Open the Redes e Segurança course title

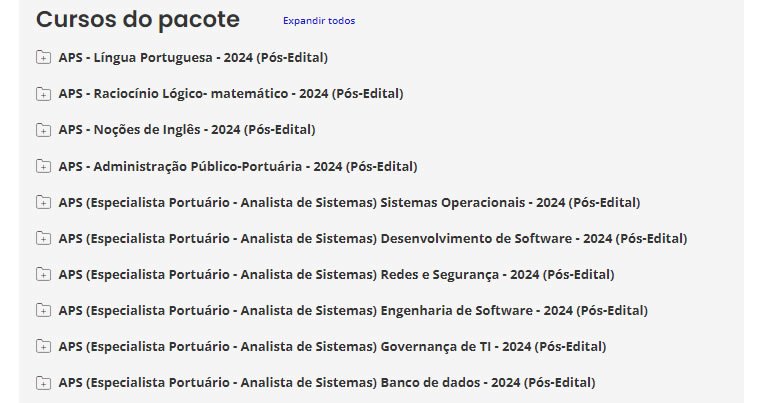[x=336, y=273]
